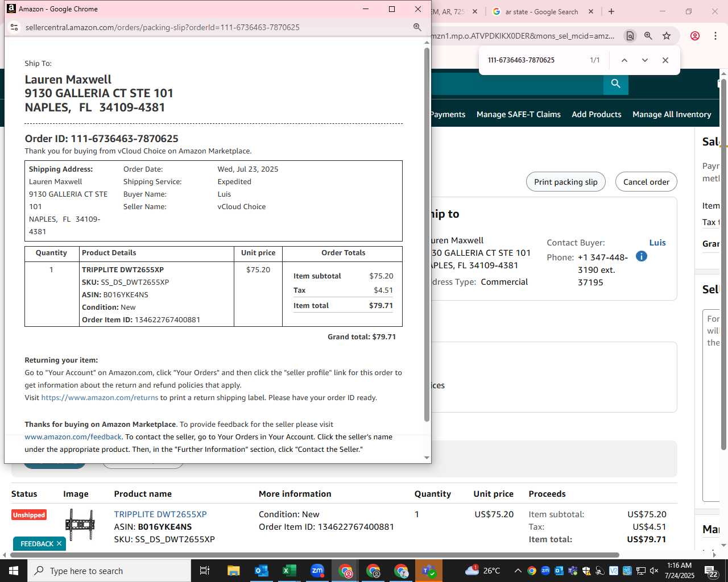Click 'Address Type: Commercial' value
728x582 pixels.
click(x=504, y=282)
